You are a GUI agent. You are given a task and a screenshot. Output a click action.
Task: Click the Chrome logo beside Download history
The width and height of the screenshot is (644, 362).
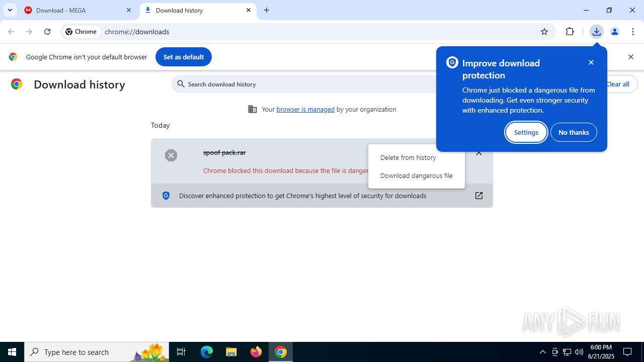tap(17, 84)
